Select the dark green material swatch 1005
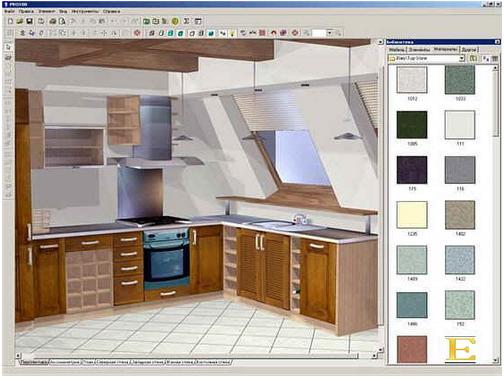 point(412,125)
